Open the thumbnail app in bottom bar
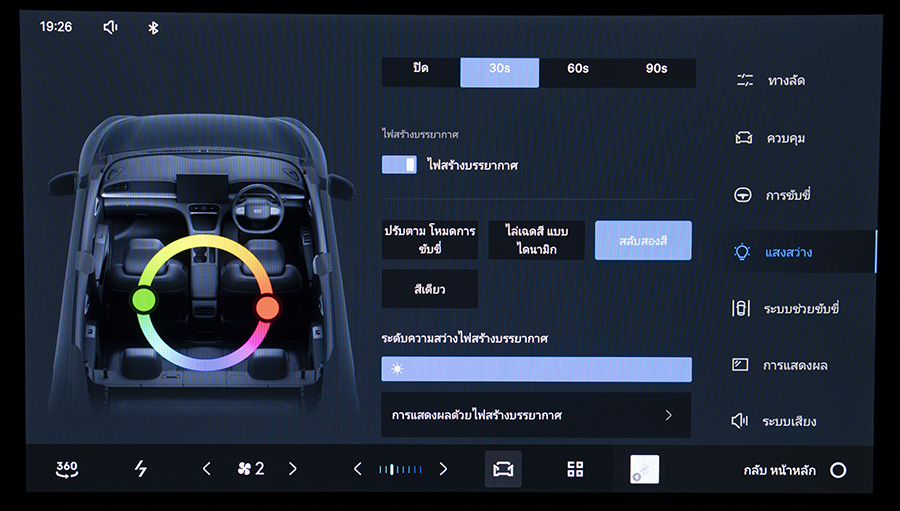 pyautogui.click(x=644, y=469)
